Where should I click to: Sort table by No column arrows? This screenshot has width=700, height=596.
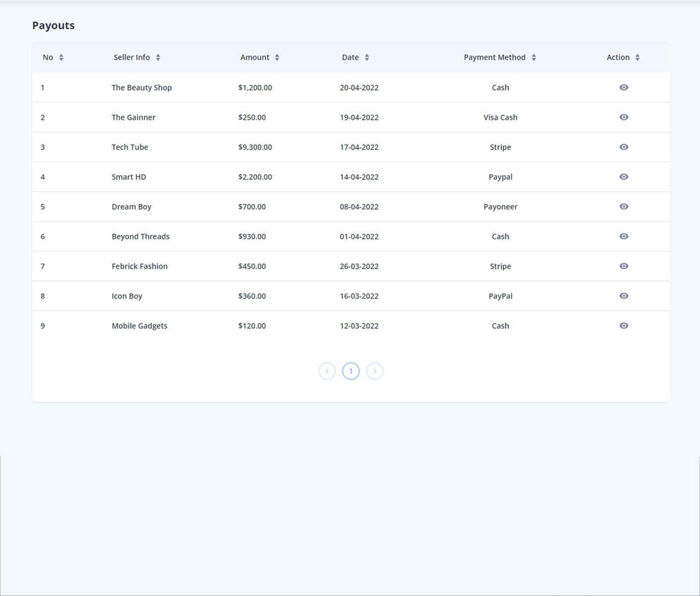pyautogui.click(x=61, y=58)
